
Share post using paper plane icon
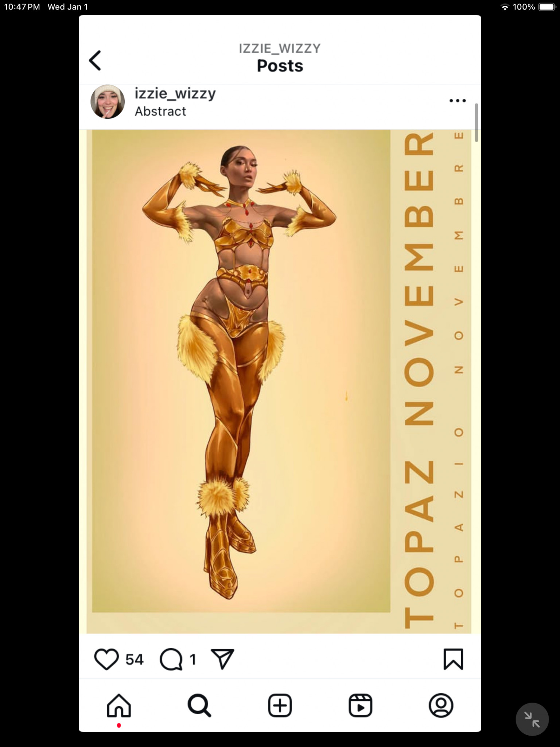[222, 659]
